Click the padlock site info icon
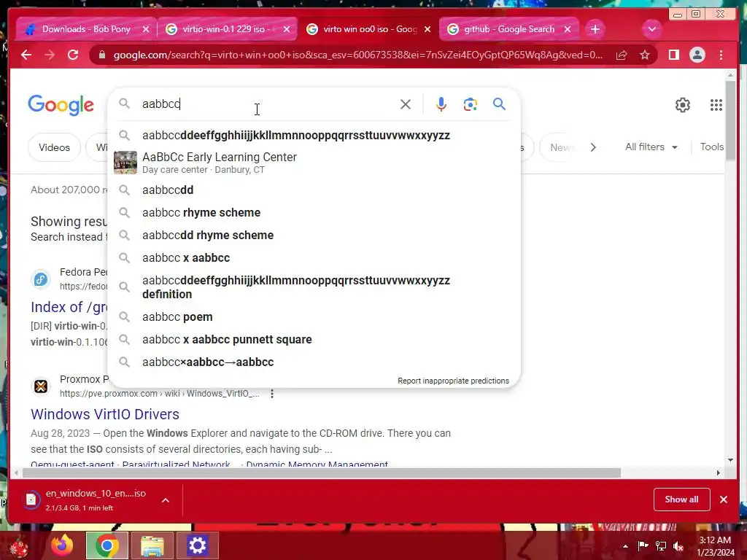747x560 pixels. click(x=102, y=55)
